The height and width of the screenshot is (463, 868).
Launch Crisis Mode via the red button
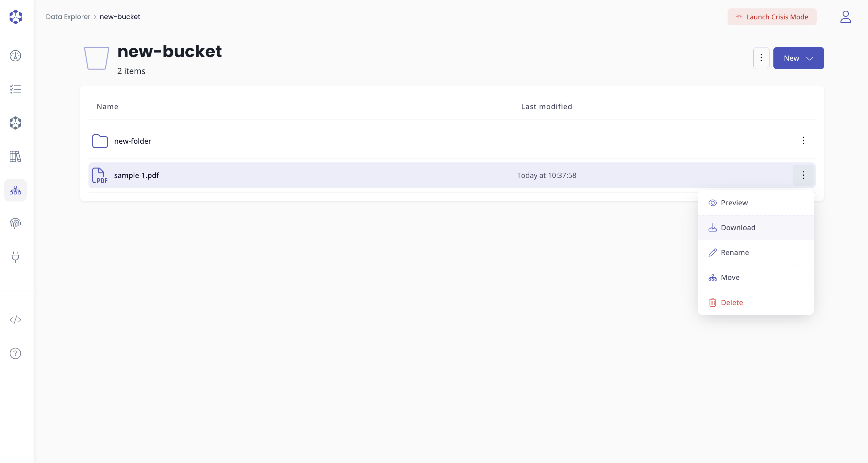[772, 17]
